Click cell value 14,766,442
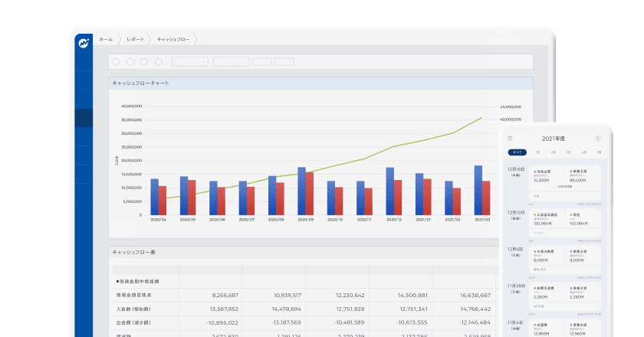 tap(475, 309)
